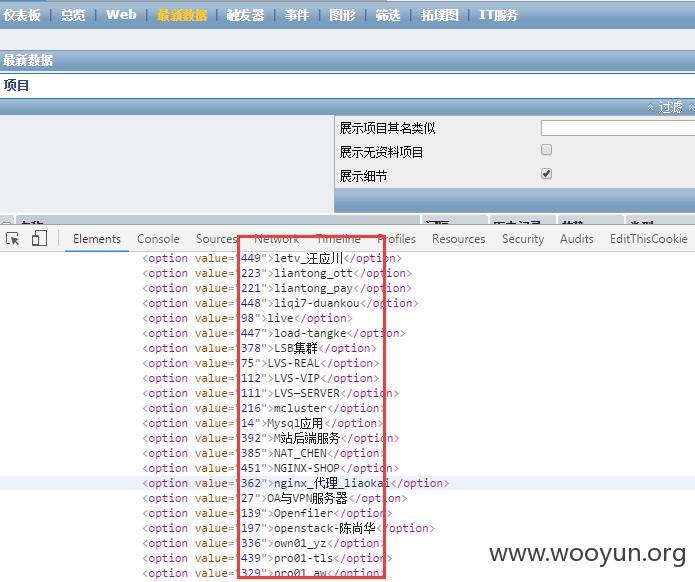Open the 触发器 menu item
This screenshot has width=695, height=582.
[245, 15]
